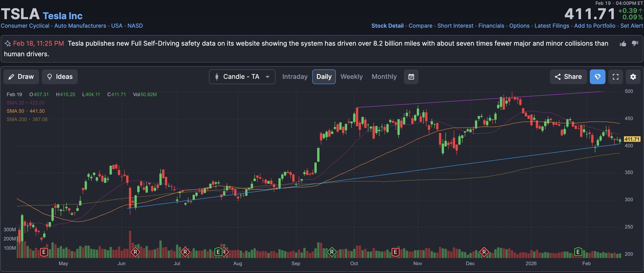Click the blue diamond premium icon
Image resolution: width=644 pixels, height=273 pixels.
597,77
